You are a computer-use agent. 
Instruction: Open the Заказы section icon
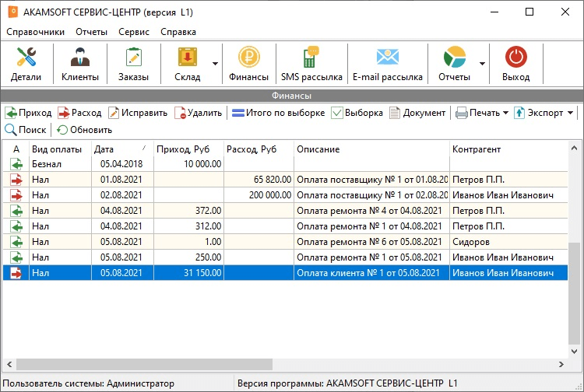click(134, 57)
